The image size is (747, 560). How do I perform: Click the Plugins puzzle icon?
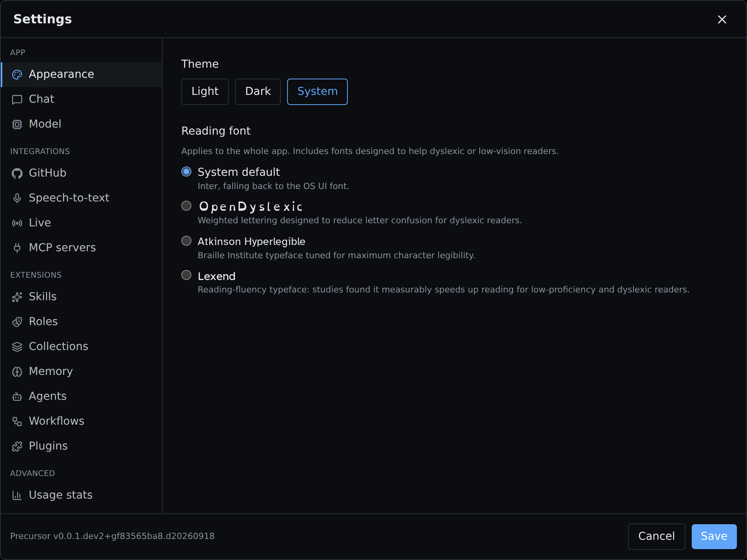click(17, 446)
